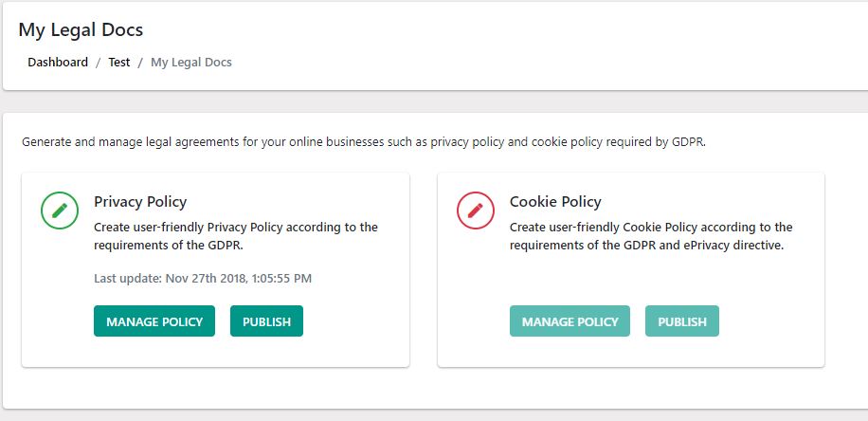This screenshot has width=868, height=421.
Task: Click the green pencil icon for Privacy Policy
Action: (60, 210)
